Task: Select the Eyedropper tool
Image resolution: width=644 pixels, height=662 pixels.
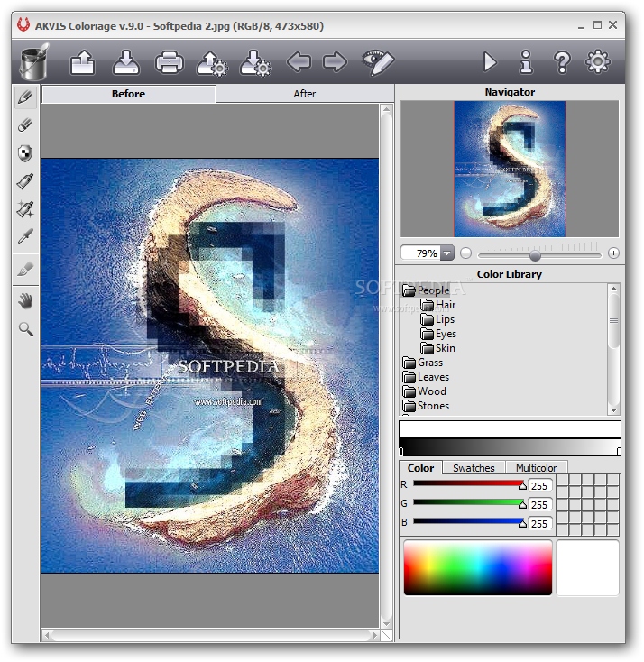Action: coord(25,237)
